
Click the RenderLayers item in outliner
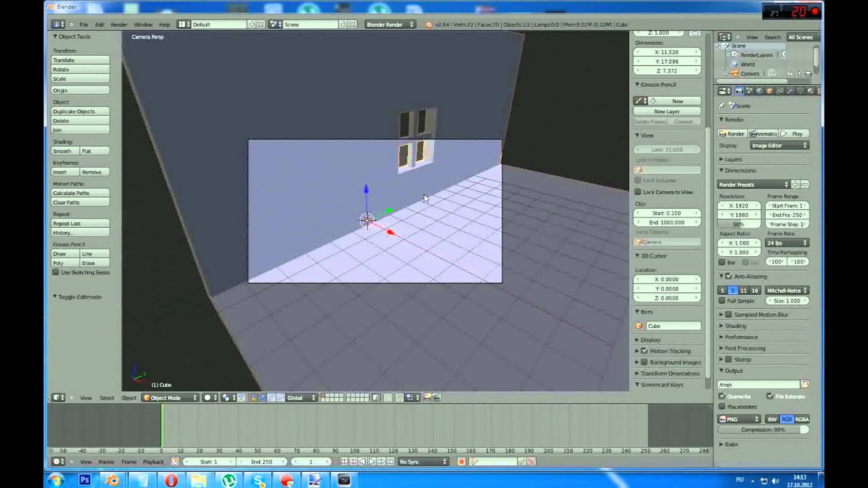[x=756, y=55]
